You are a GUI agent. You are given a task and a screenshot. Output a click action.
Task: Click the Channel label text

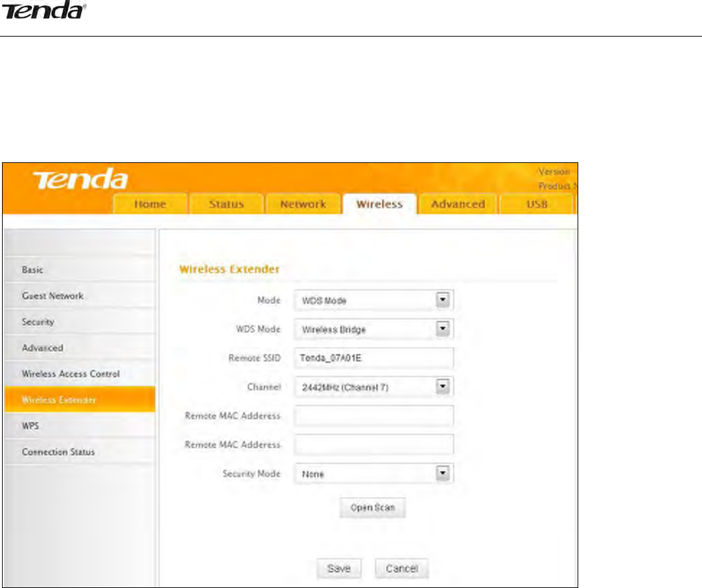(263, 386)
